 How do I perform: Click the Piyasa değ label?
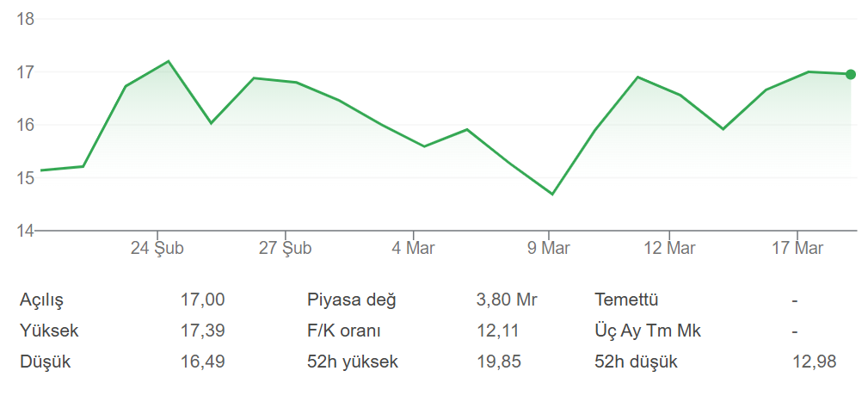pyautogui.click(x=351, y=300)
